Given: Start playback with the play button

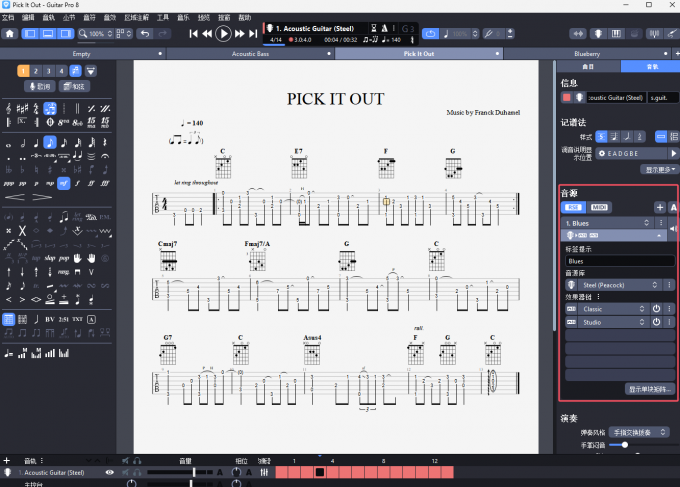Looking at the screenshot, I should [223, 33].
